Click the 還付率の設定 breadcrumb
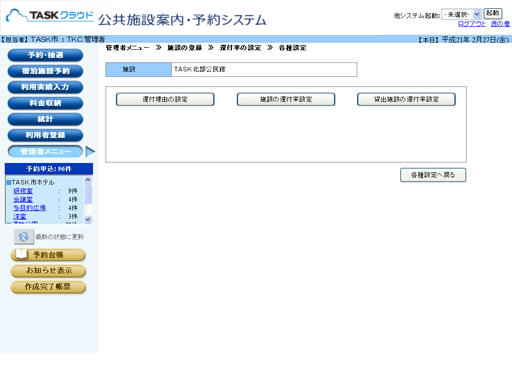Image resolution: width=512 pixels, height=384 pixels. click(x=240, y=48)
